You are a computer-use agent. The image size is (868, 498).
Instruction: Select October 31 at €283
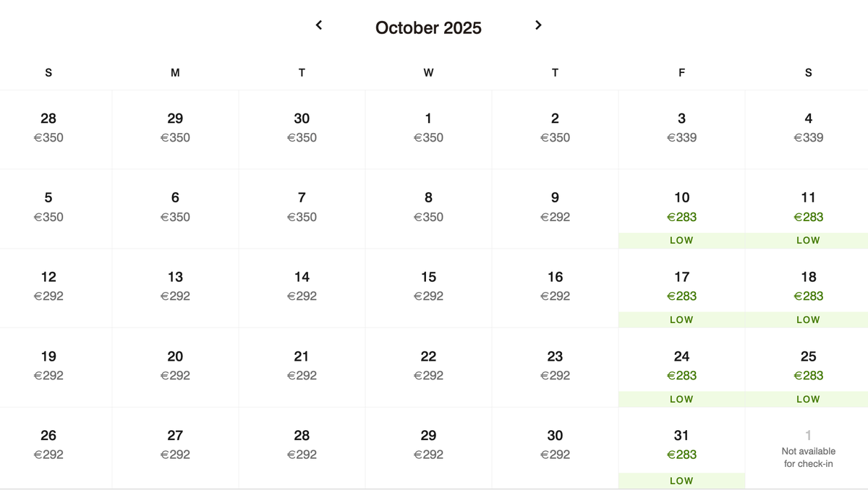[681, 448]
